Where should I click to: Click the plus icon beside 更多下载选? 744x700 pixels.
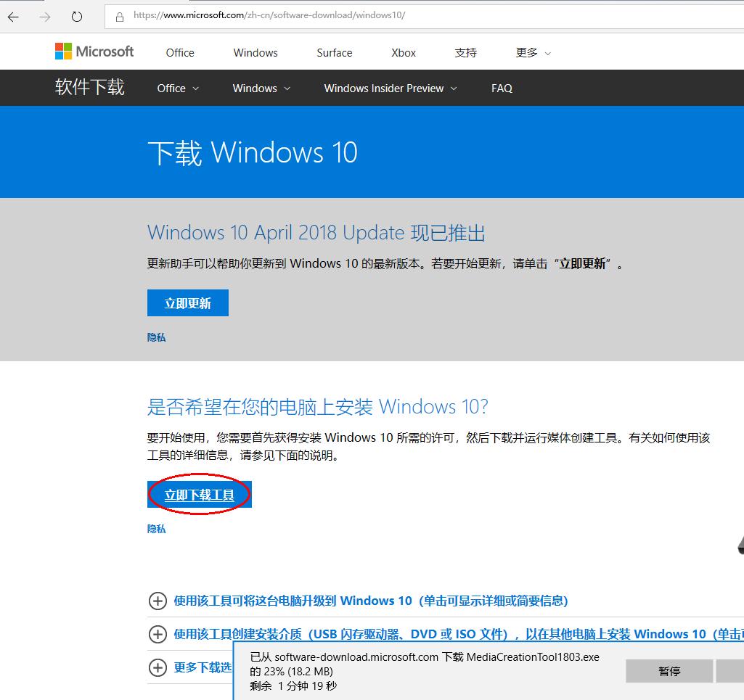point(158,667)
